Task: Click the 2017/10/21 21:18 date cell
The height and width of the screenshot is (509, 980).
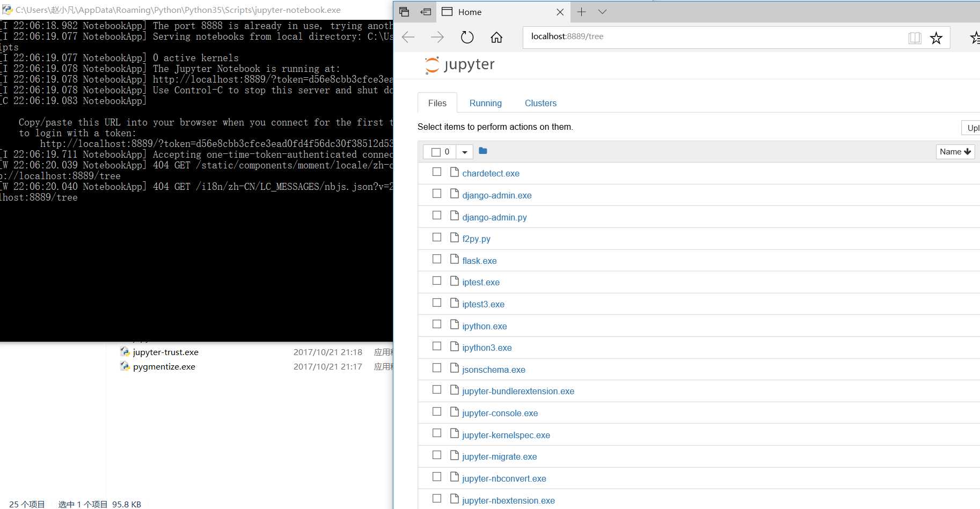Action: (328, 352)
